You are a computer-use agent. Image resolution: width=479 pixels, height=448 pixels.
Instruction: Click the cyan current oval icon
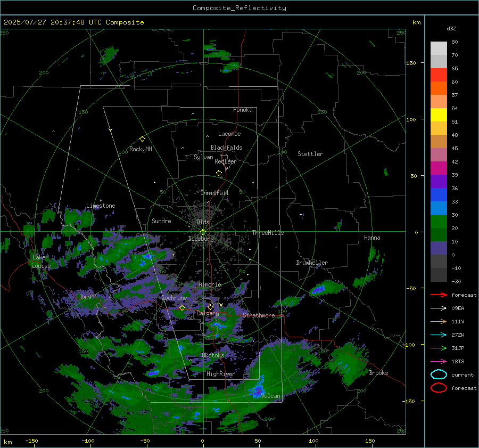click(x=439, y=374)
